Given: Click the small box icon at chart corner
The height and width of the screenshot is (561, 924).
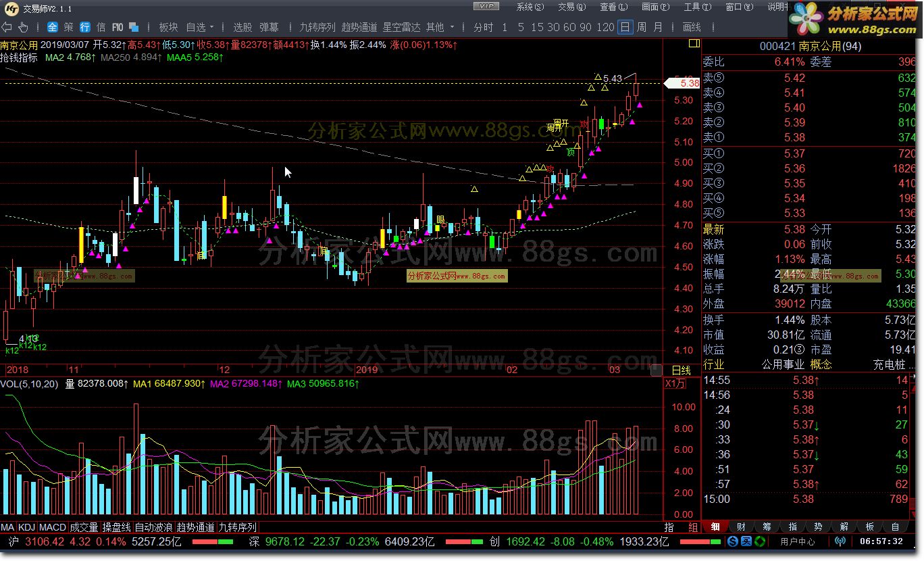Looking at the screenshot, I should coord(655,370).
